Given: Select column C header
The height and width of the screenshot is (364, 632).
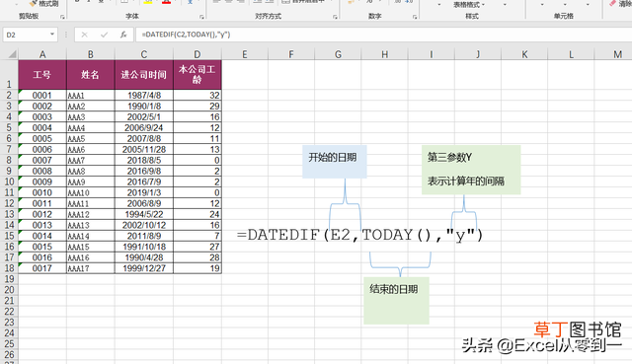Looking at the screenshot, I should pyautogui.click(x=144, y=54).
